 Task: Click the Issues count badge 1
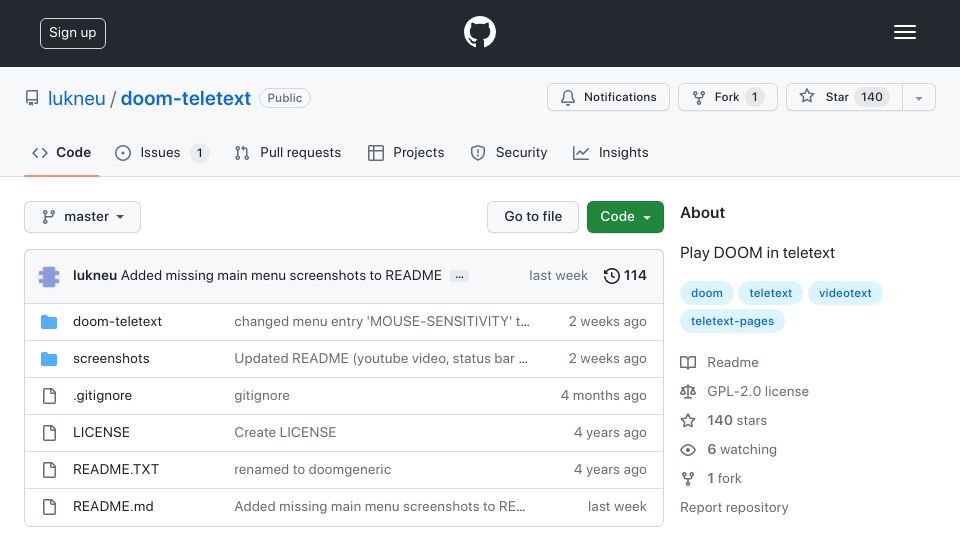click(199, 153)
